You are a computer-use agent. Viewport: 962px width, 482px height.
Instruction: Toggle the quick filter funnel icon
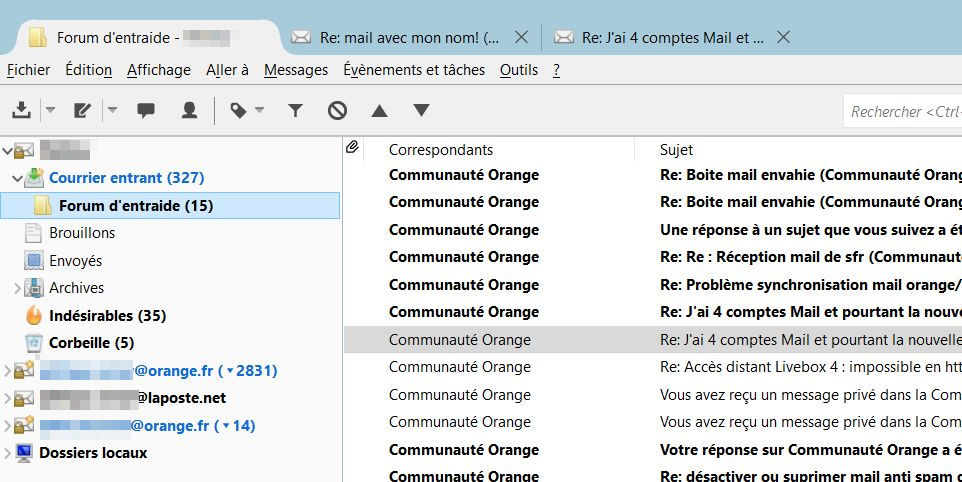point(295,111)
